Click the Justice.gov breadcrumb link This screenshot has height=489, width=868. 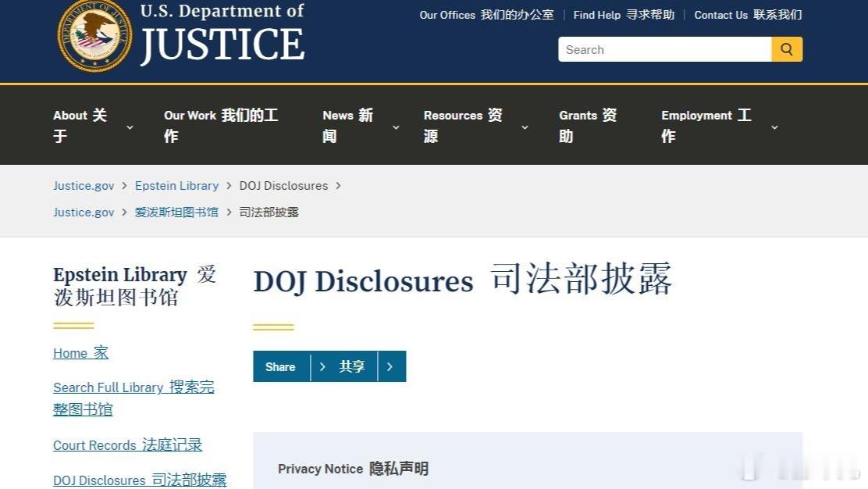click(83, 186)
